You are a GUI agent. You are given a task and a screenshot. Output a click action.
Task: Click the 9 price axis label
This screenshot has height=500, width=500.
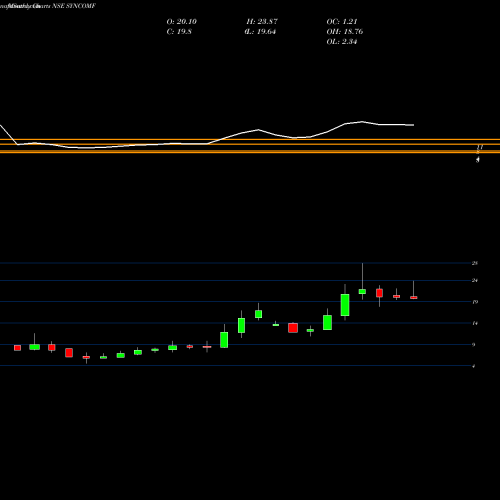click(473, 345)
